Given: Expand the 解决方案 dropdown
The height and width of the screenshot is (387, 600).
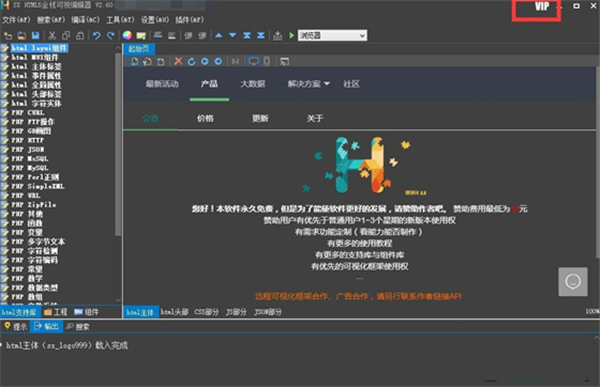Looking at the screenshot, I should 308,84.
